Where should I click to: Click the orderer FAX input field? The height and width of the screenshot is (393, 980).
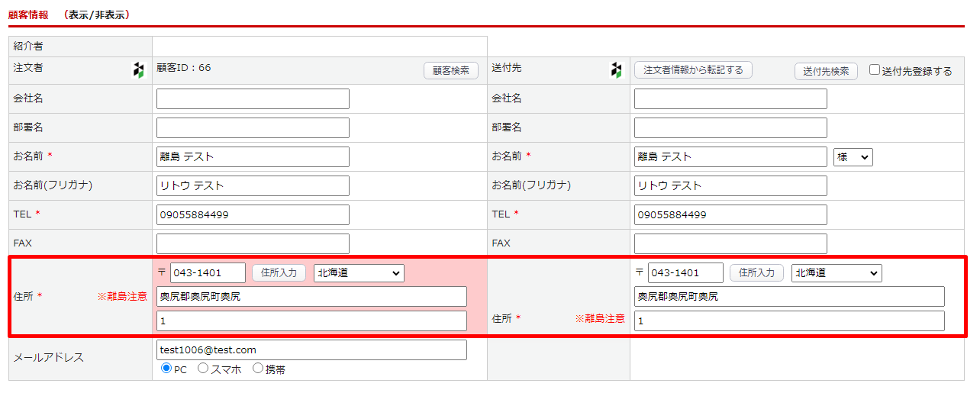(253, 244)
